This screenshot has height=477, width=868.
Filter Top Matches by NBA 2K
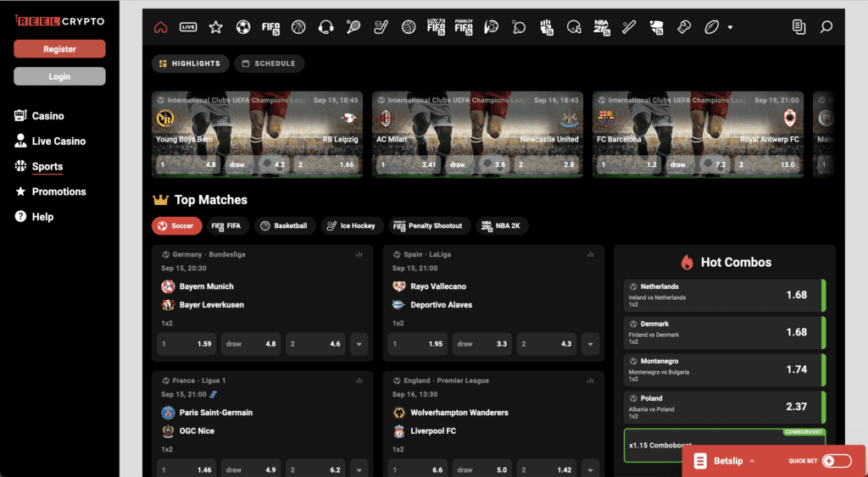[x=502, y=225]
